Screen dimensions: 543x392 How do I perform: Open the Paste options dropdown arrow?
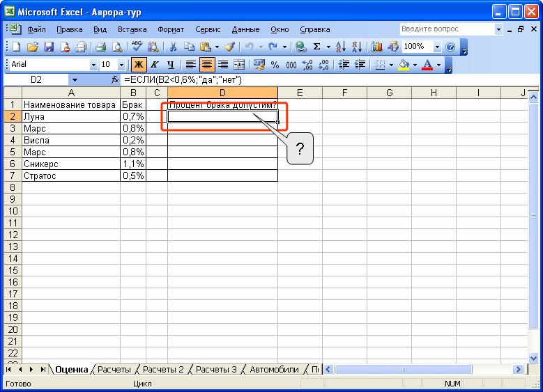pos(217,47)
